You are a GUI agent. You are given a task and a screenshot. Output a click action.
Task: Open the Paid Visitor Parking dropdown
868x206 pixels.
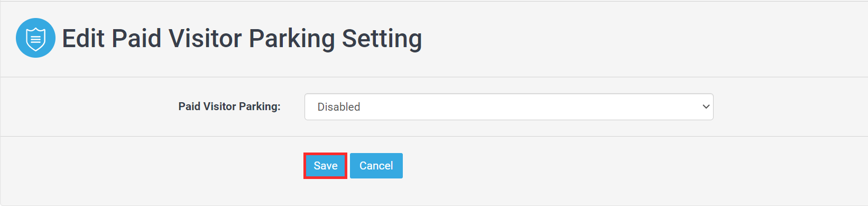coord(509,107)
